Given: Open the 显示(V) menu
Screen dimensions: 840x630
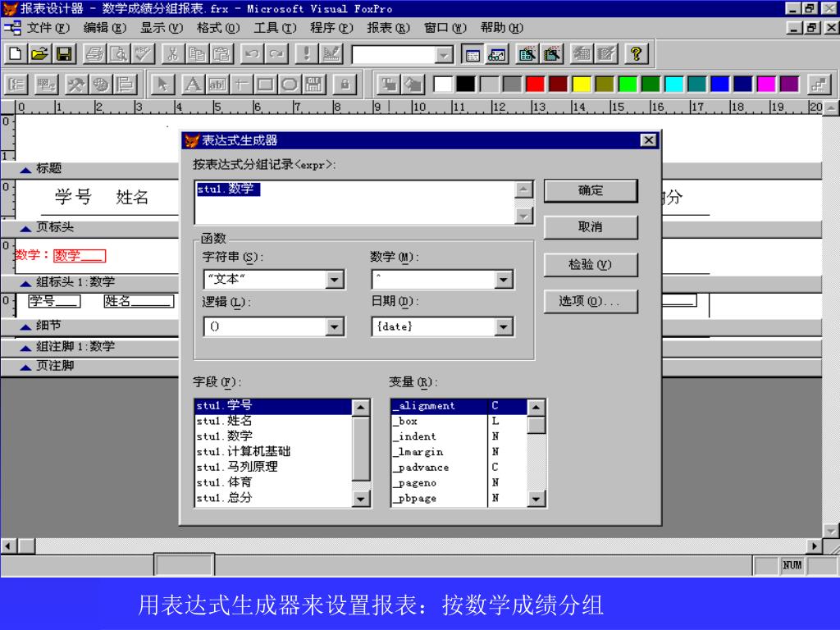Looking at the screenshot, I should click(162, 27).
